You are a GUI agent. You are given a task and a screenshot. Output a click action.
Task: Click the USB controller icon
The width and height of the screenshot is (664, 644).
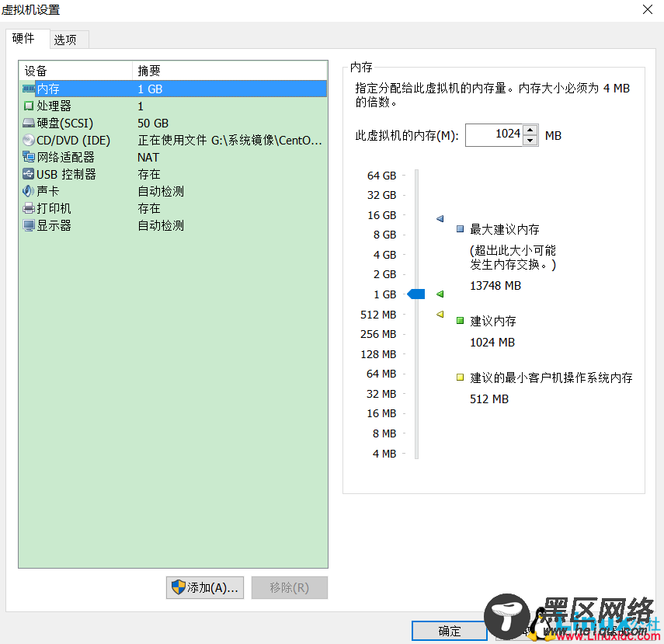29,174
